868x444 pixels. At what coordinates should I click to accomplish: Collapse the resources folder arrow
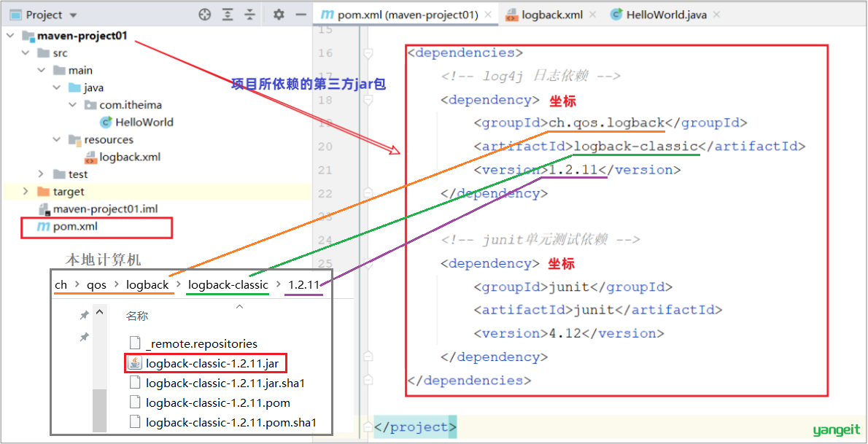[56, 139]
